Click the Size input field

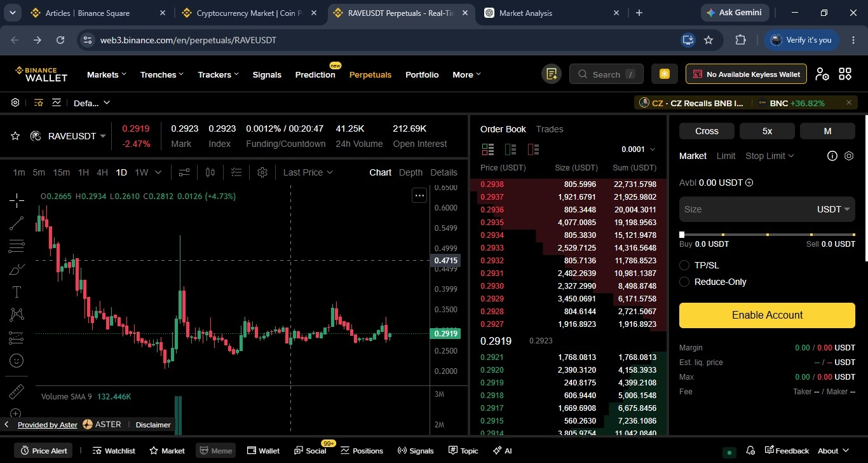point(767,209)
